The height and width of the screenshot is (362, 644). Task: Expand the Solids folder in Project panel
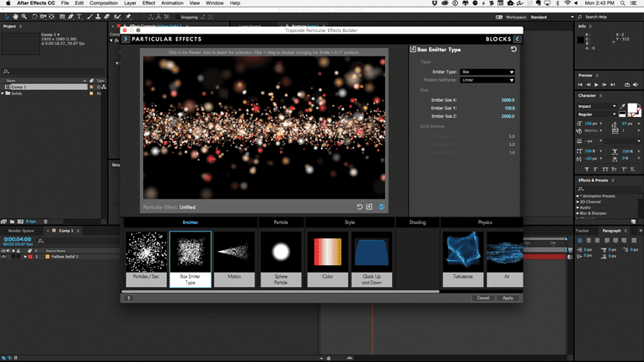[4, 93]
